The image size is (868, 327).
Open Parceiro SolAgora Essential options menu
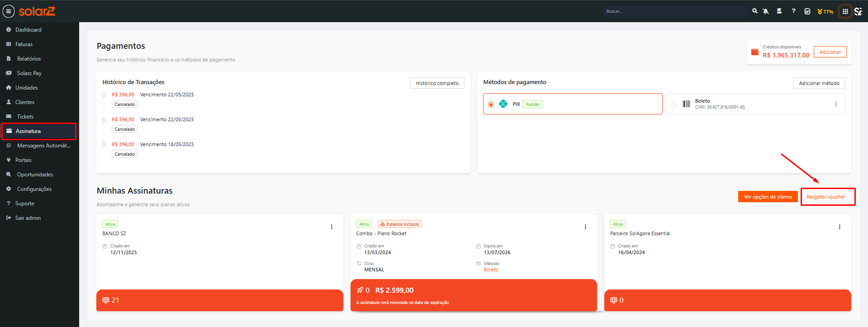pos(840,227)
